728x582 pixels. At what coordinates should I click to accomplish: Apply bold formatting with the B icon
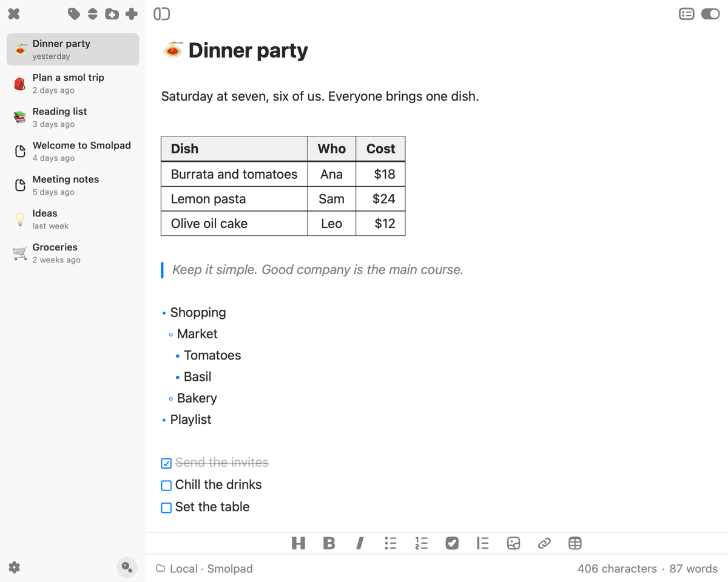329,543
